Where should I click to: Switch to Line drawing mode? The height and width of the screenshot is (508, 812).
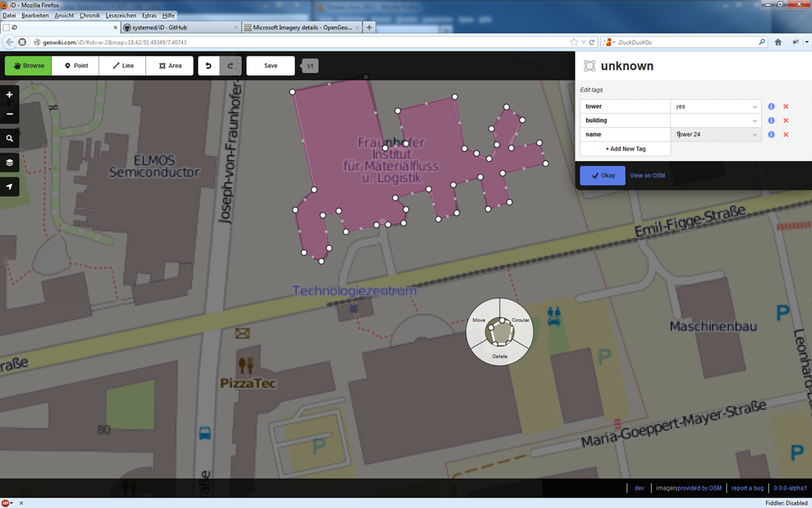123,66
